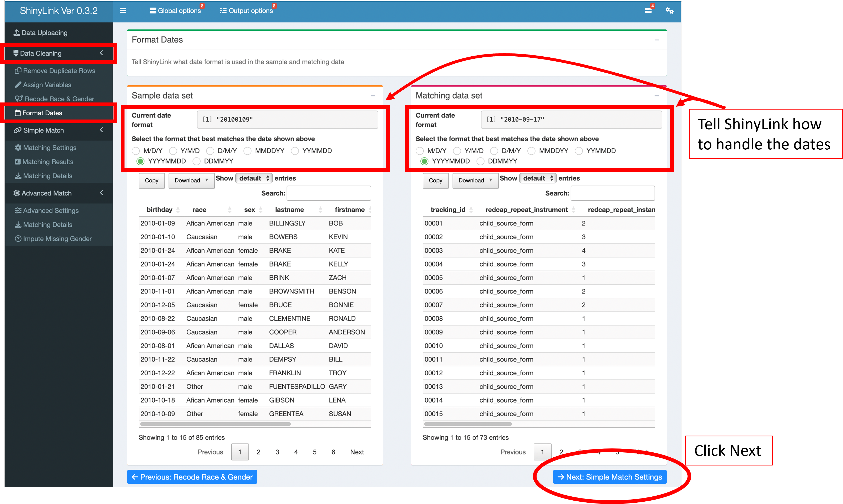Select MMDDYY for the matching data set
Viewport: 843px width, 504px height.
coord(532,151)
